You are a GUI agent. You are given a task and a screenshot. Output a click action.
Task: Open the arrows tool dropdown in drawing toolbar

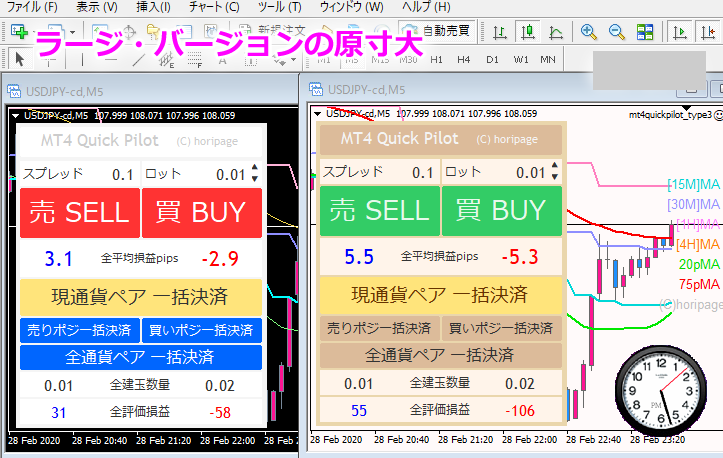[293, 59]
